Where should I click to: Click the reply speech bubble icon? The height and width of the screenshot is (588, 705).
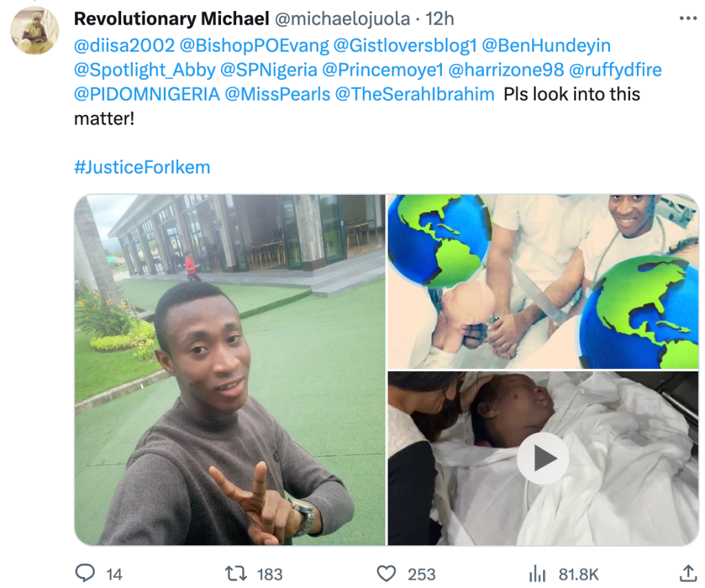click(x=85, y=574)
